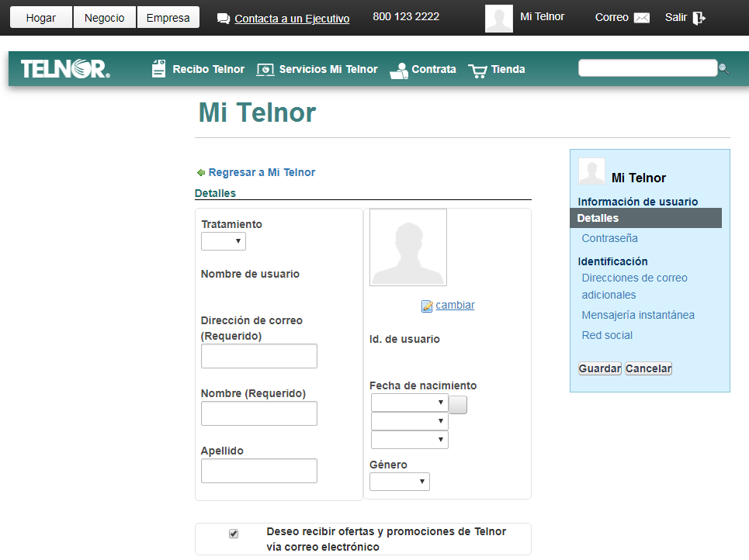Screen dimensions: 749x560
Task: Click Mi Telnor in the top bar
Action: (x=543, y=17)
